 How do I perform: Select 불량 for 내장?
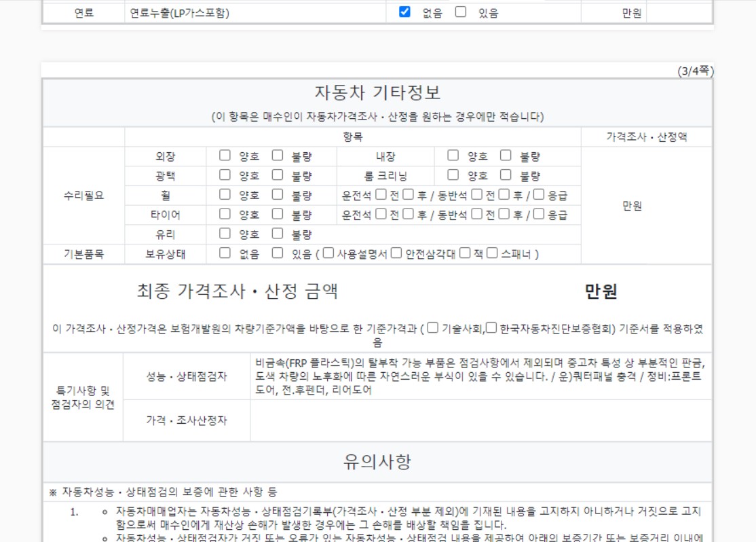click(x=506, y=156)
